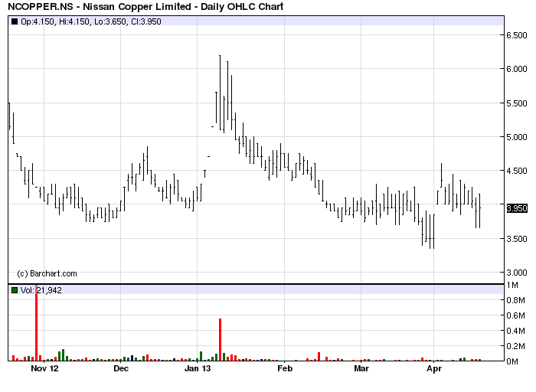The width and height of the screenshot is (536, 392).
Task: Select the Nov 12 date axis label
Action: coord(44,368)
